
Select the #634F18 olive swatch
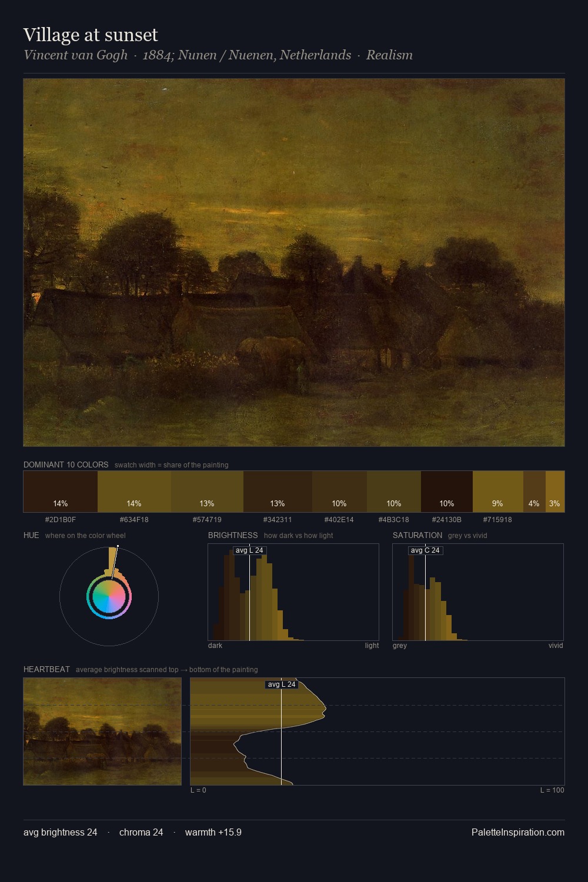[x=134, y=492]
